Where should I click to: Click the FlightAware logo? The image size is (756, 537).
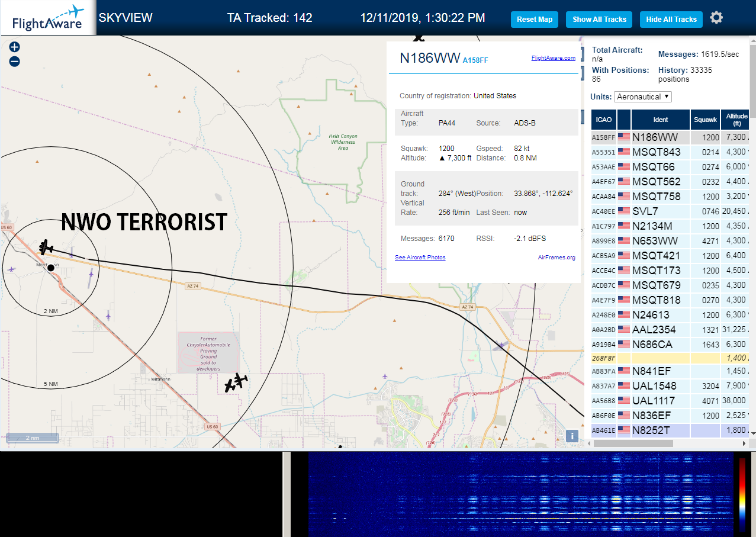(x=48, y=18)
